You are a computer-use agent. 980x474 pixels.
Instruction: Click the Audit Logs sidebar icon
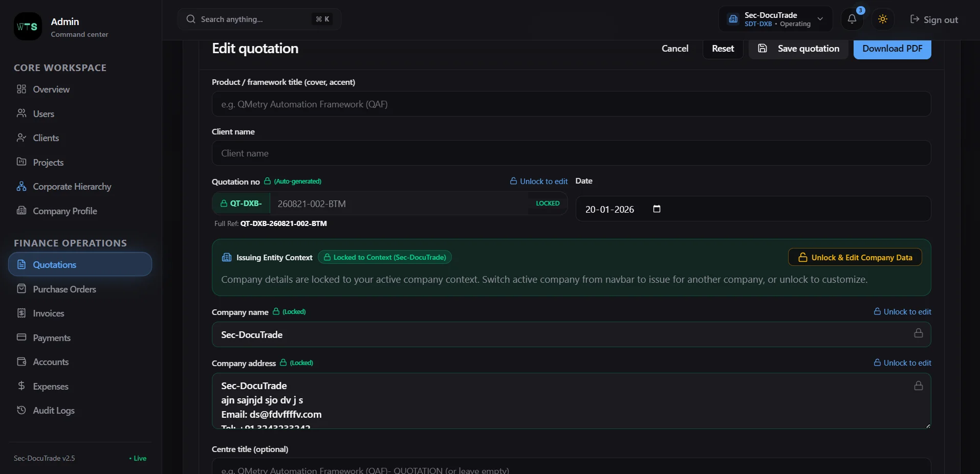coord(21,411)
